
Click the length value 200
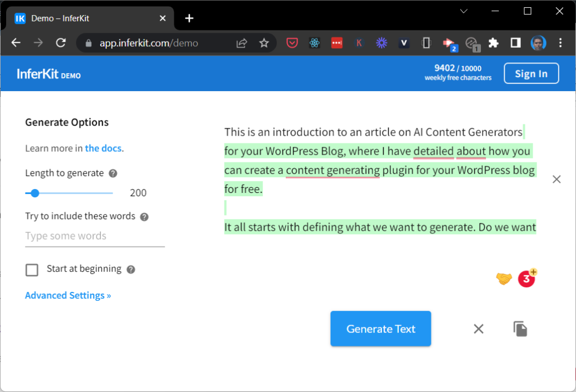pos(138,193)
